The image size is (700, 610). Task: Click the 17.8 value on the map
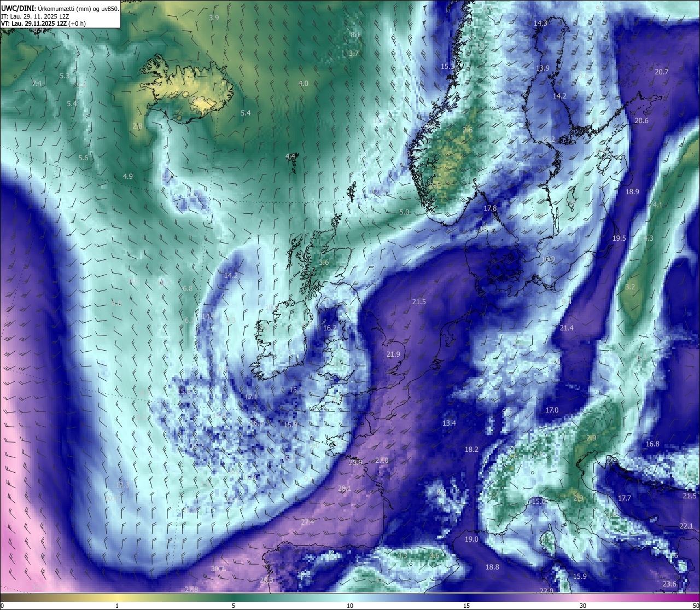point(490,208)
